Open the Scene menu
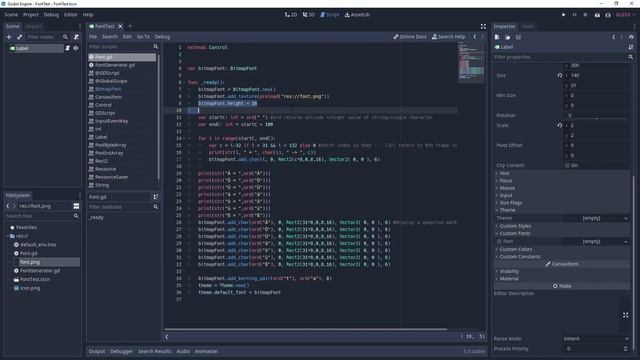The image size is (640, 360). point(11,15)
